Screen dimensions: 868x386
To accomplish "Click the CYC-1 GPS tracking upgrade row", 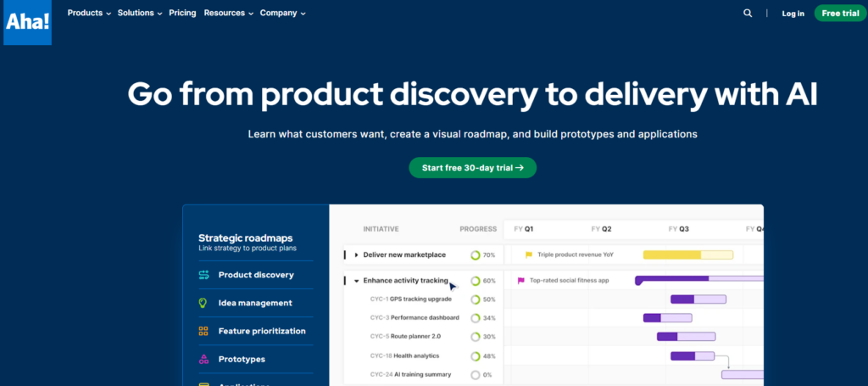I will click(411, 299).
